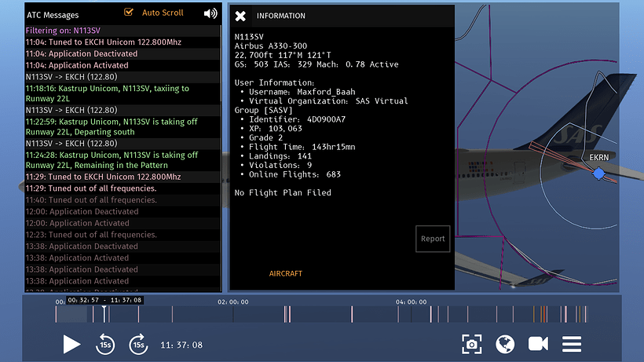Close the Information panel
Screen dimensions: 644x362
[x=240, y=16]
